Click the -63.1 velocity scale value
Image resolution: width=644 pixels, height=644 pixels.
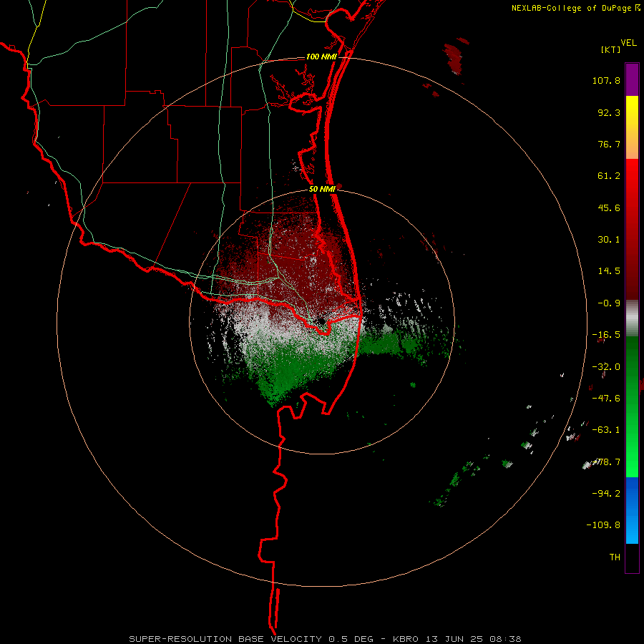[606, 430]
